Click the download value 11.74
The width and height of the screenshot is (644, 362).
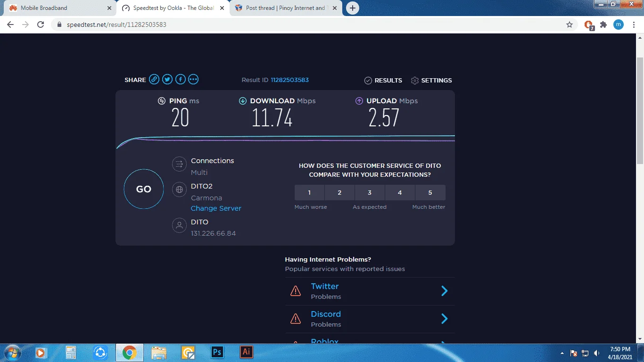(272, 118)
